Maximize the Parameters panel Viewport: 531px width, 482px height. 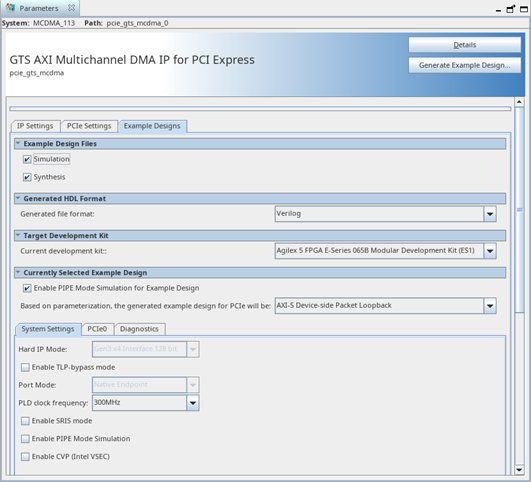[x=524, y=9]
